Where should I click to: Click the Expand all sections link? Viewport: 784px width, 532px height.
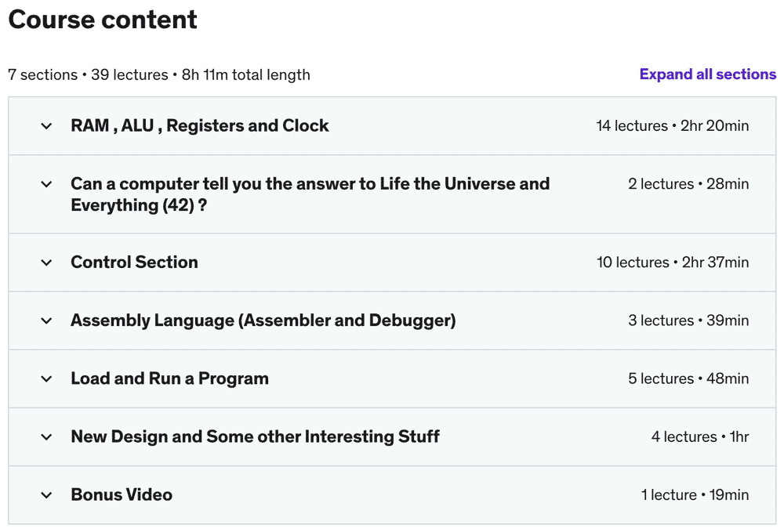[x=707, y=74]
